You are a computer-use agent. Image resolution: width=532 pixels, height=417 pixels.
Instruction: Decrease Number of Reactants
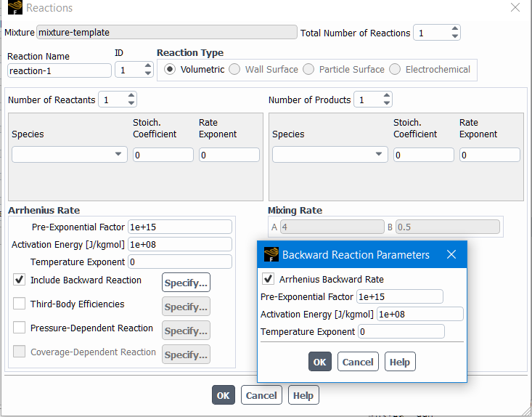131,103
